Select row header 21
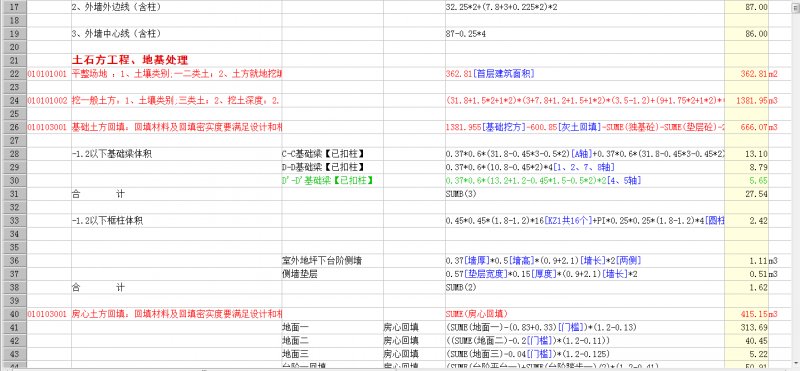This screenshot has height=371, width=800. click(13, 60)
